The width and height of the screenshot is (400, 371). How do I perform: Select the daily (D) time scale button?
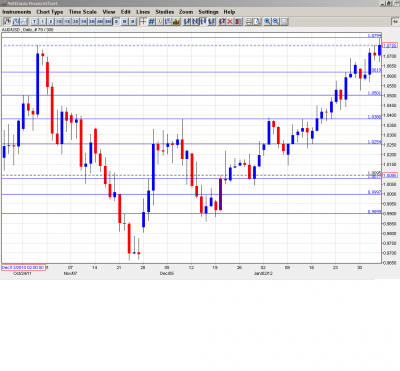(x=116, y=22)
